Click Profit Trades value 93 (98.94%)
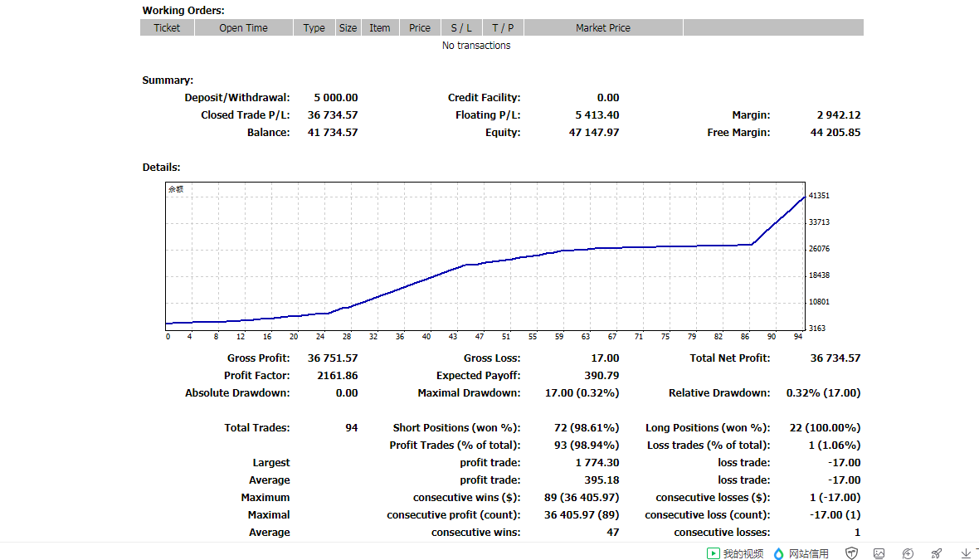979x560 pixels. [587, 446]
